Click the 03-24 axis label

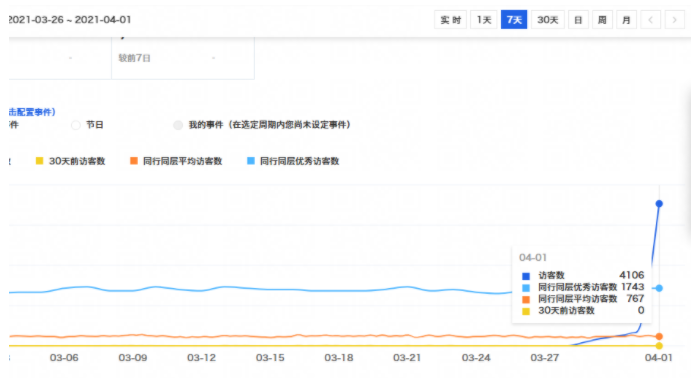tap(476, 358)
